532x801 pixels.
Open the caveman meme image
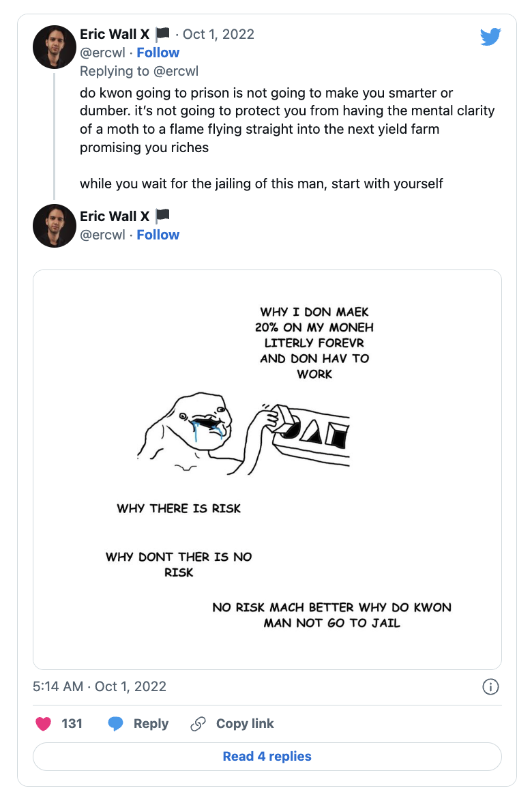coord(267,469)
